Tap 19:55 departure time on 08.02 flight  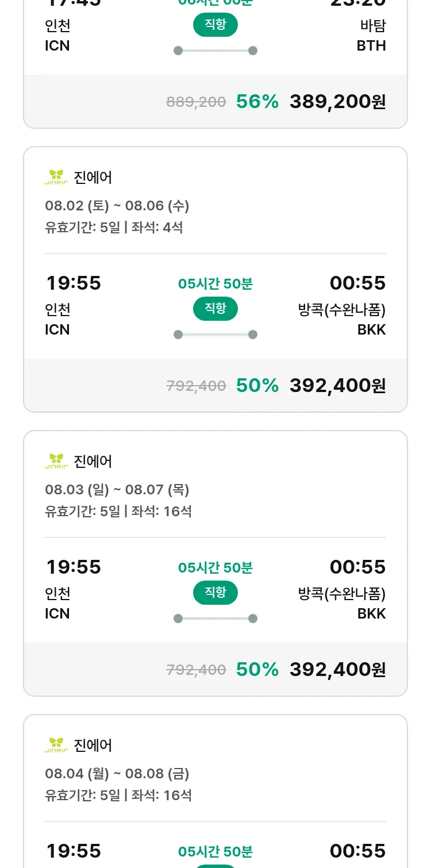[x=74, y=283]
